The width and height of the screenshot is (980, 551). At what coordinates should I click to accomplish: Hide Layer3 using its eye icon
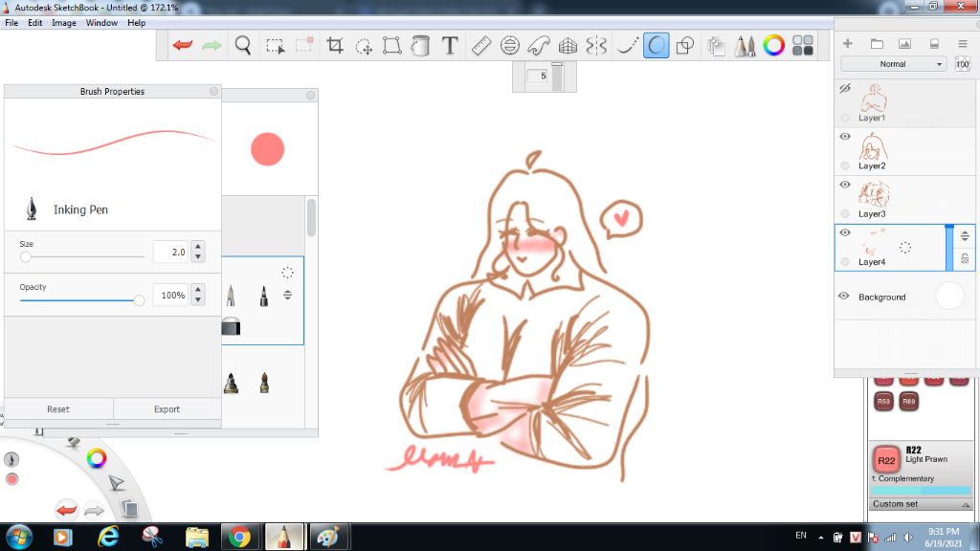coord(845,185)
